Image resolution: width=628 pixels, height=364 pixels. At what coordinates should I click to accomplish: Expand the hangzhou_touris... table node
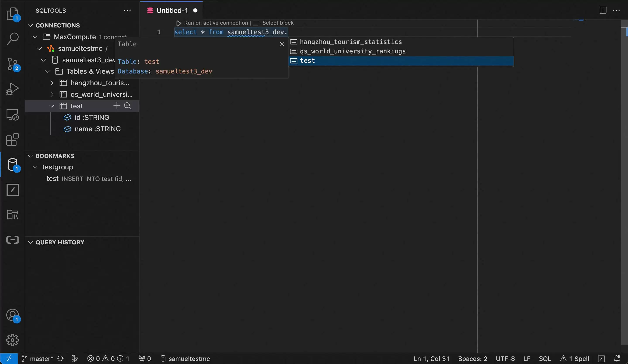point(51,83)
